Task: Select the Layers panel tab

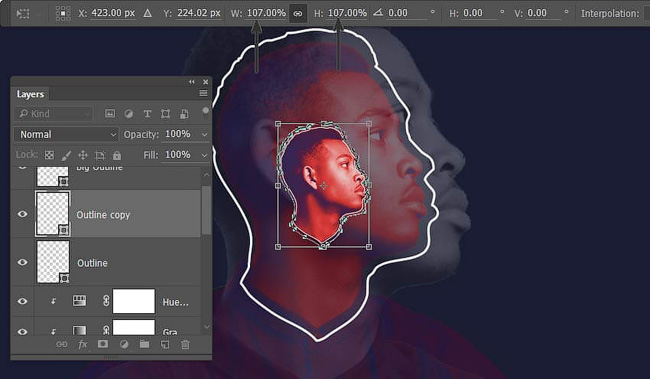Action: (x=30, y=94)
